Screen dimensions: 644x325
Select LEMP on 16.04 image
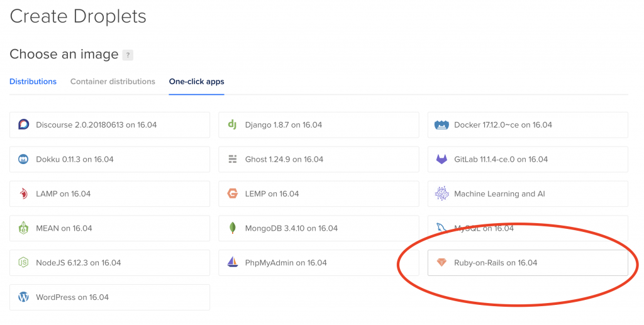point(319,194)
